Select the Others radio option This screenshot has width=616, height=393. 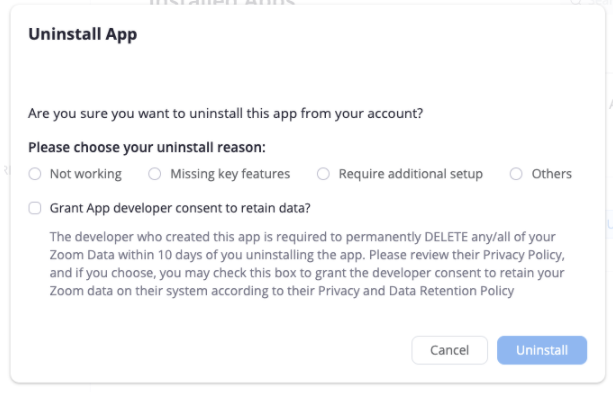click(x=516, y=174)
